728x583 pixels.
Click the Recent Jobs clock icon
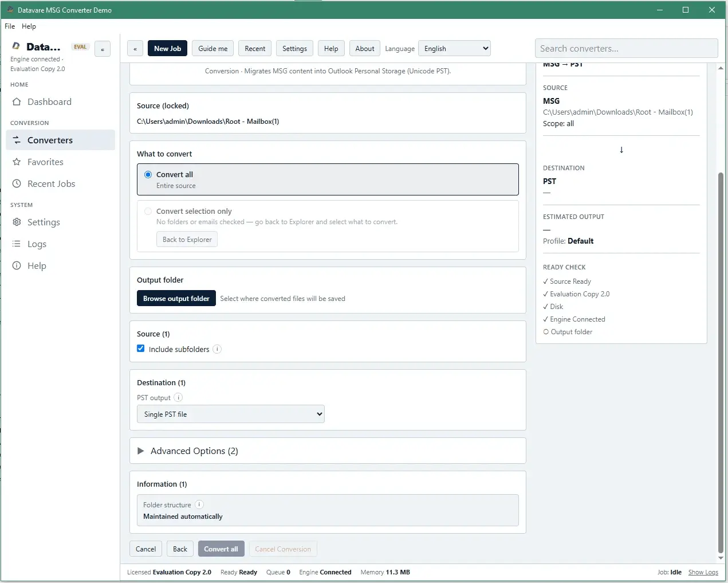point(17,183)
